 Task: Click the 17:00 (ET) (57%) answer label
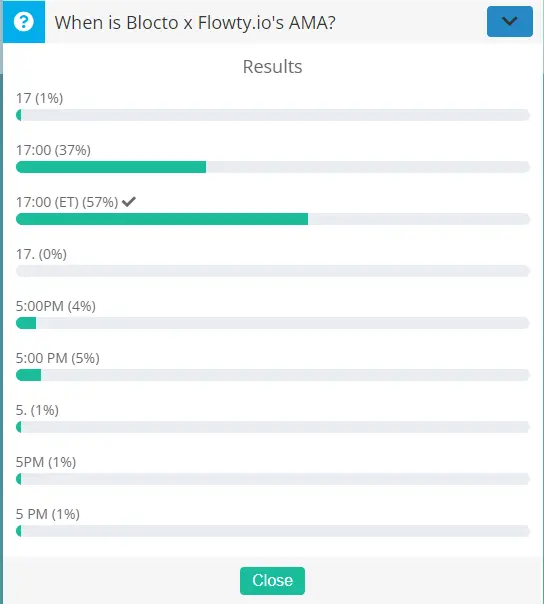tap(67, 202)
